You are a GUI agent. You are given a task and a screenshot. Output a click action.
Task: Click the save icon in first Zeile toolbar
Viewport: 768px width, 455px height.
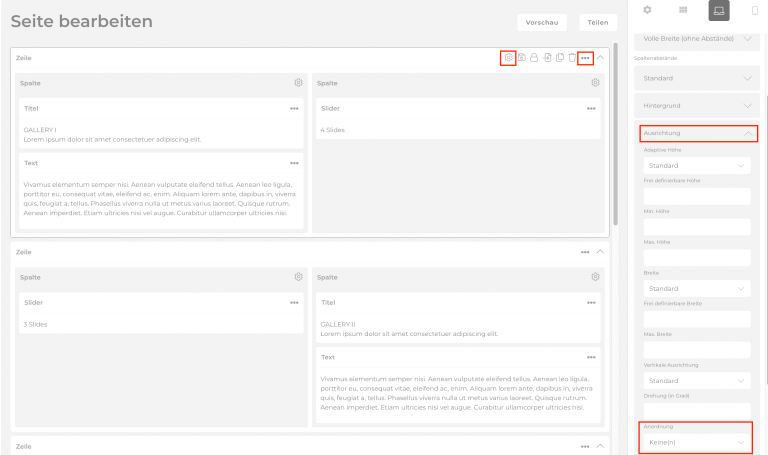522,58
